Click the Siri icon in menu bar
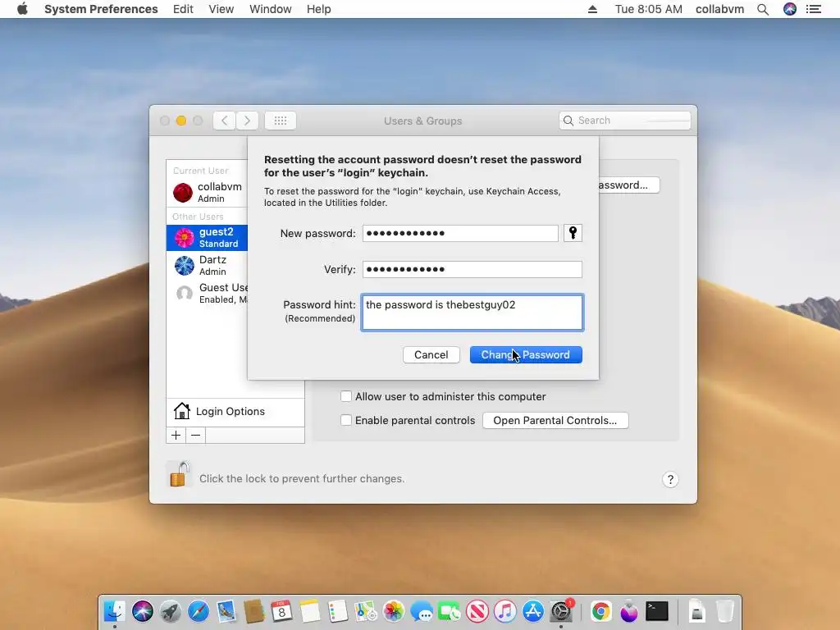The image size is (840, 630). pyautogui.click(x=790, y=9)
